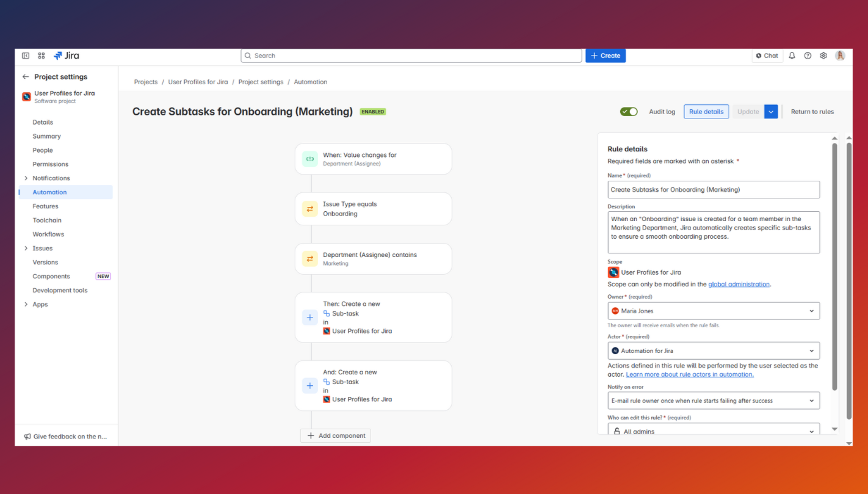Screen dimensions: 868x494
Task: Open the Actor dropdown
Action: [x=714, y=351]
